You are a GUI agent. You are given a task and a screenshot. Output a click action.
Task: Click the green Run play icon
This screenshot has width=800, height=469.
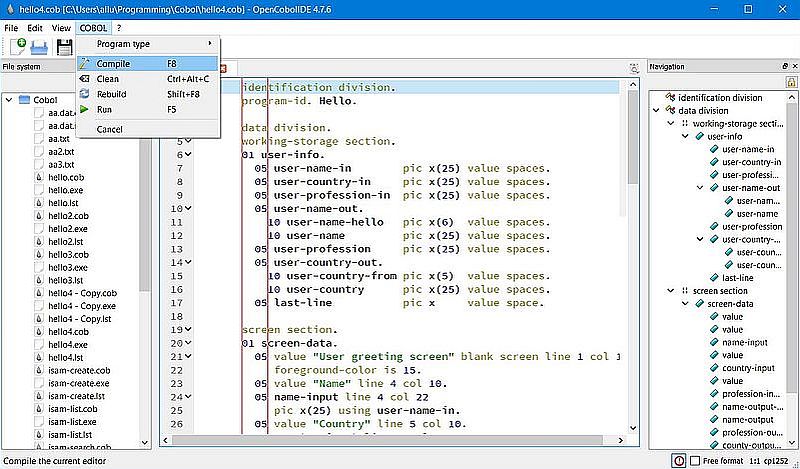pos(85,109)
